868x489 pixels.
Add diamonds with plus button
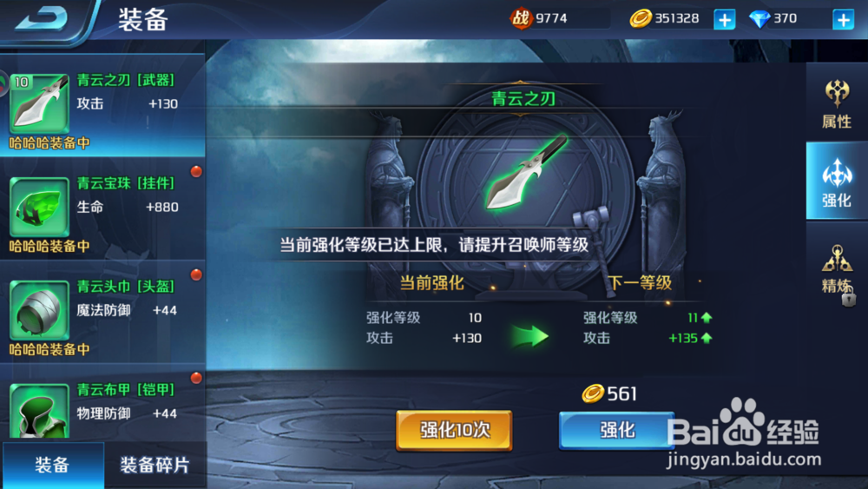point(843,19)
